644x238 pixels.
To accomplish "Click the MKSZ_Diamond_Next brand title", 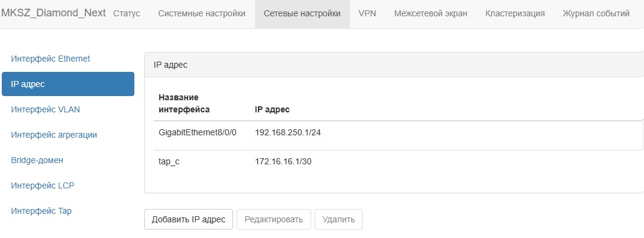I will tap(53, 13).
